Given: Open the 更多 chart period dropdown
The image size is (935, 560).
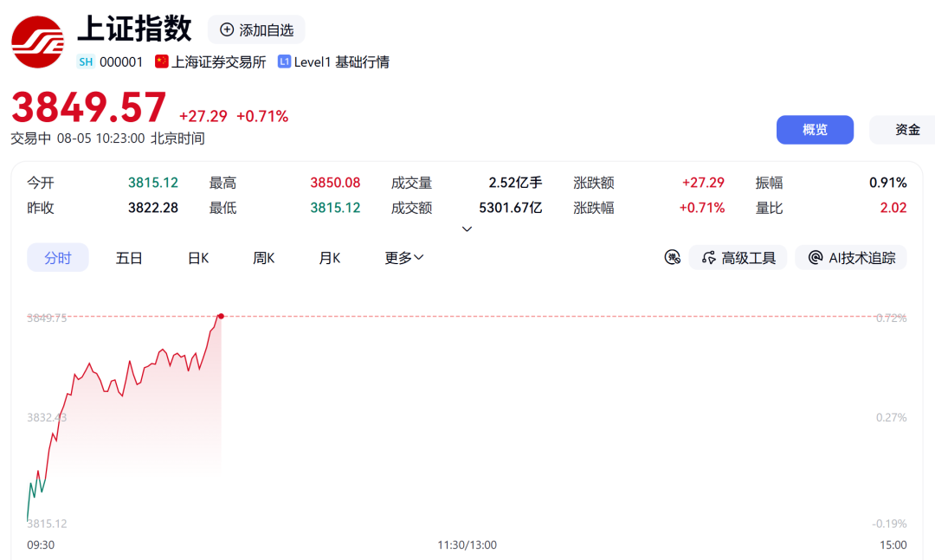Looking at the screenshot, I should click(x=404, y=258).
